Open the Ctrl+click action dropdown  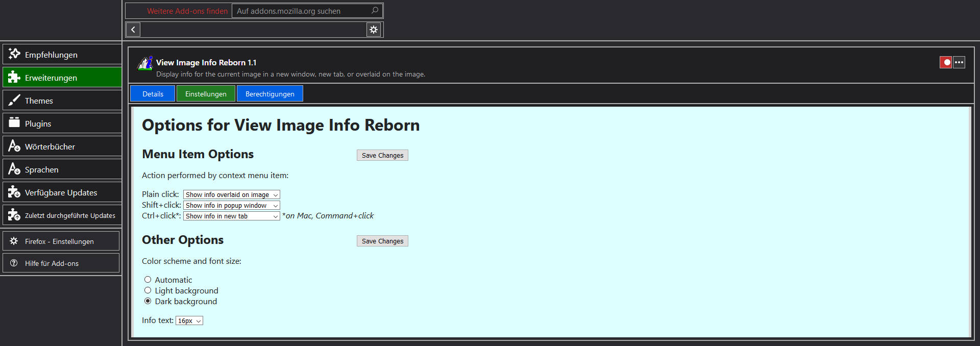click(x=232, y=216)
